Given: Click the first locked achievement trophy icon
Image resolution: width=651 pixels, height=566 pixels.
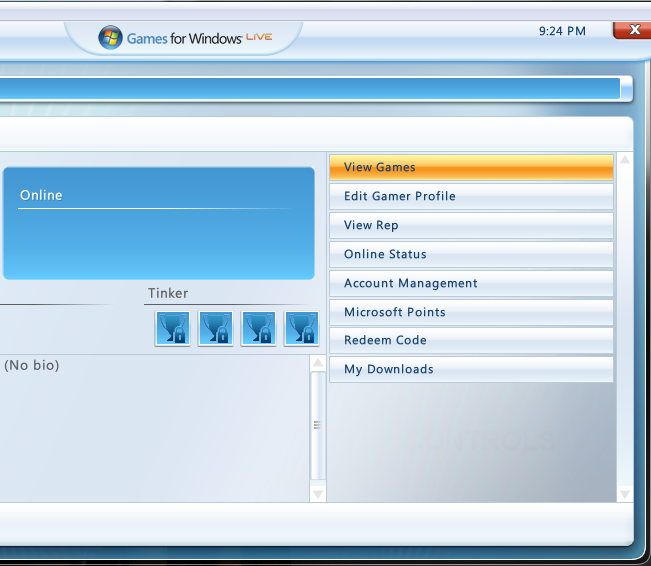Looking at the screenshot, I should coord(172,328).
